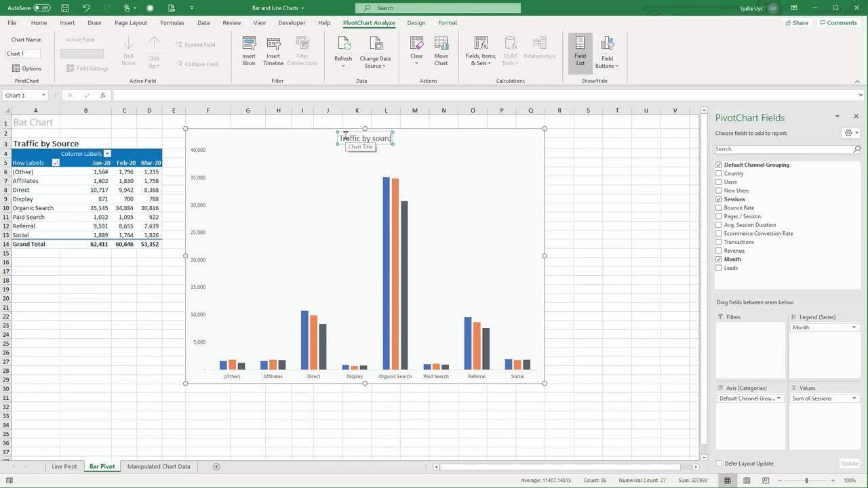Open the Month dropdown in Legend area
The image size is (868, 488).
pyautogui.click(x=856, y=327)
